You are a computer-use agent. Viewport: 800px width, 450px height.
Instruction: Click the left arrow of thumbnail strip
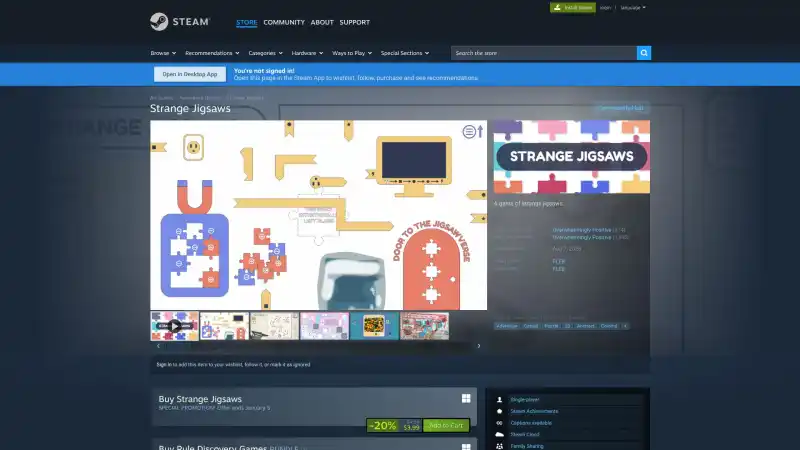tap(158, 346)
